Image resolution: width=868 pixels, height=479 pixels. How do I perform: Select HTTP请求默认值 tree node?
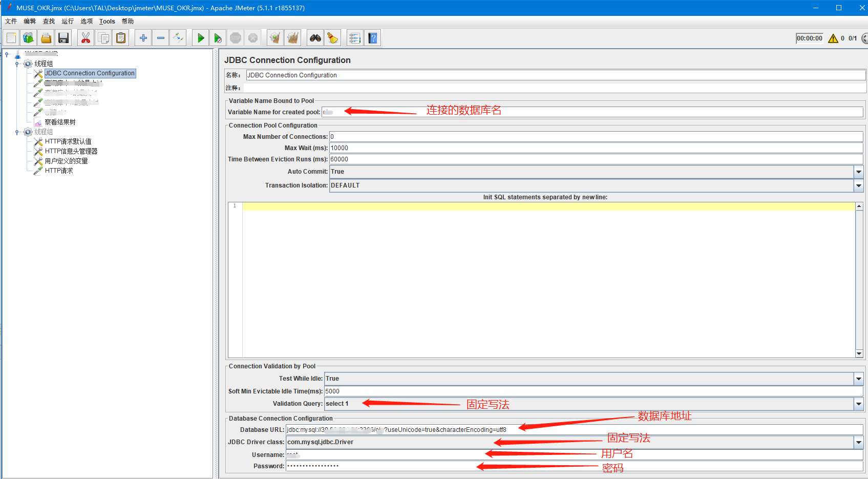point(68,142)
